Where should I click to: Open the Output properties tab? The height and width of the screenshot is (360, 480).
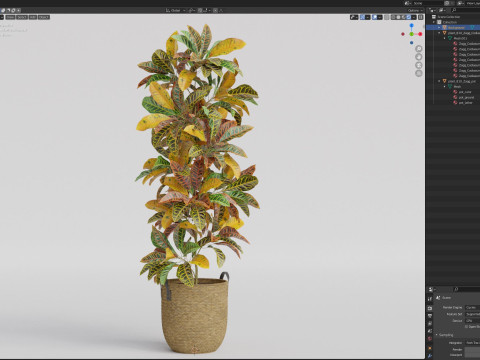[x=430, y=316]
